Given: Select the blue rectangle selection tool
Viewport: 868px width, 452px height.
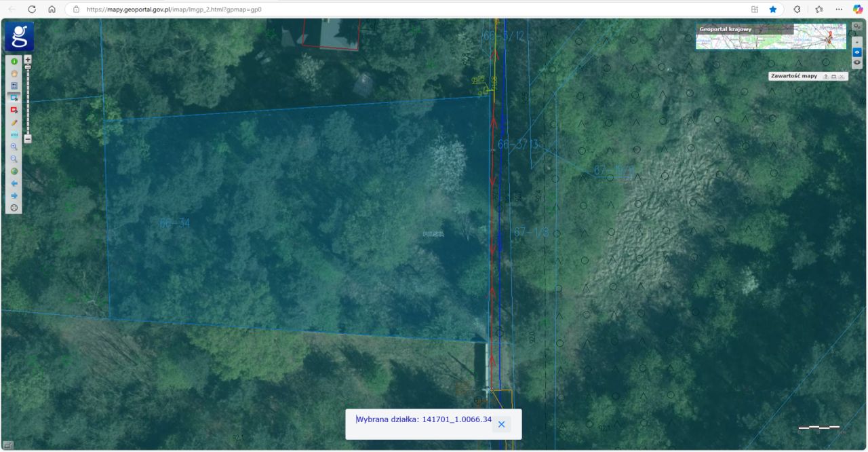Looking at the screenshot, I should click(x=14, y=98).
